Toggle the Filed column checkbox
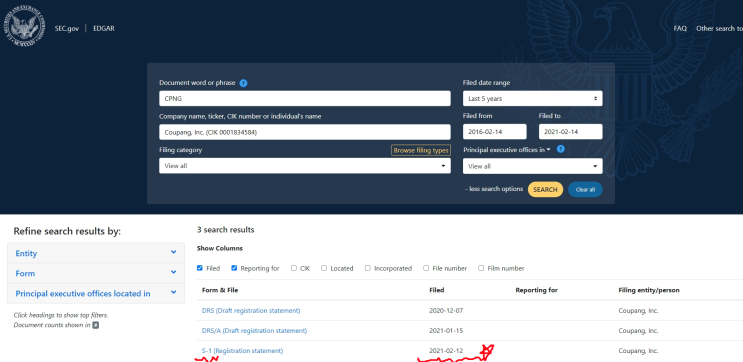 point(199,268)
